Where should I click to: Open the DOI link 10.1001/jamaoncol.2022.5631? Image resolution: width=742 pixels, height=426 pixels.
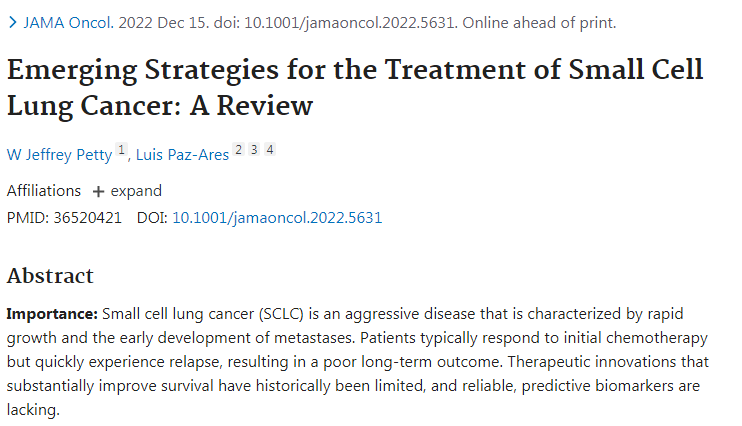(277, 218)
